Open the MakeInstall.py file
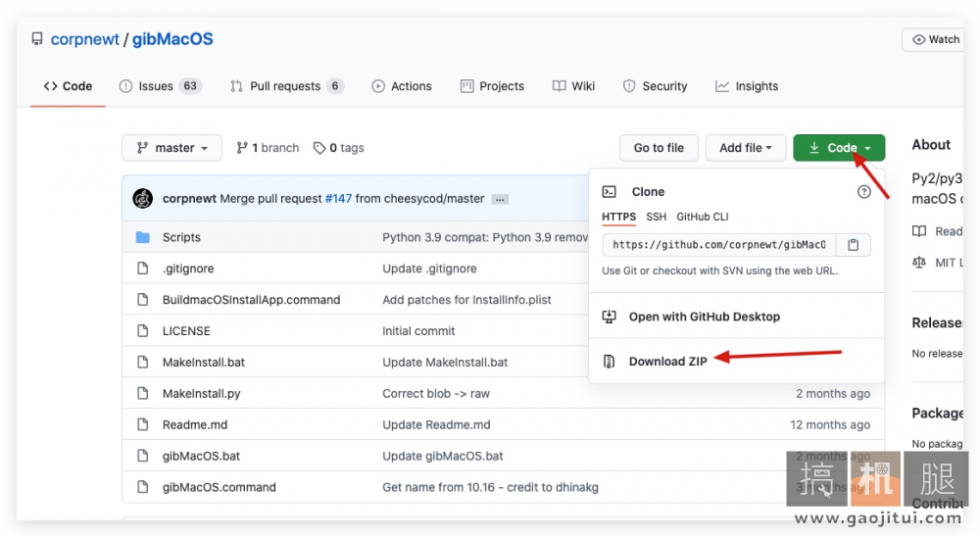The height and width of the screenshot is (537, 980). click(x=201, y=394)
